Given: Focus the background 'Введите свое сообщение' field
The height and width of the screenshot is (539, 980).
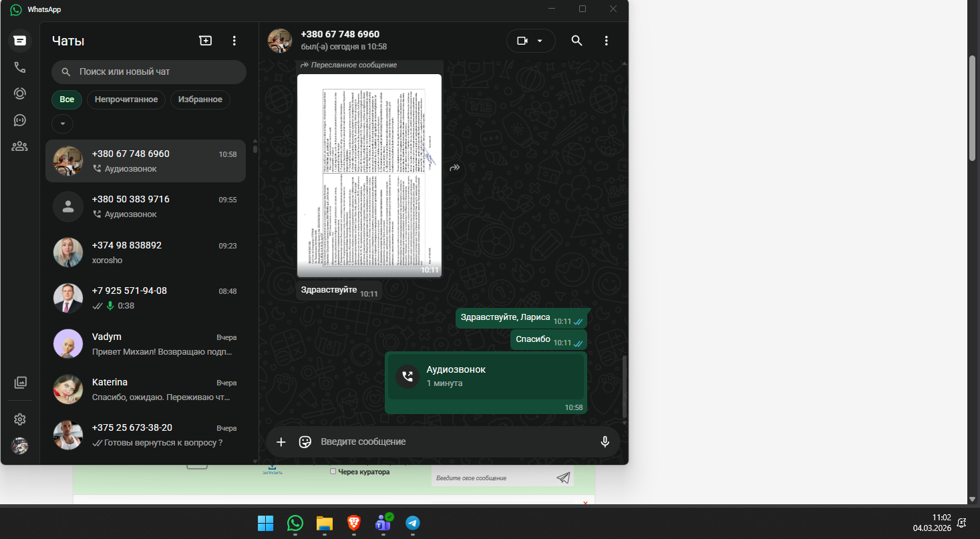Looking at the screenshot, I should (x=492, y=478).
